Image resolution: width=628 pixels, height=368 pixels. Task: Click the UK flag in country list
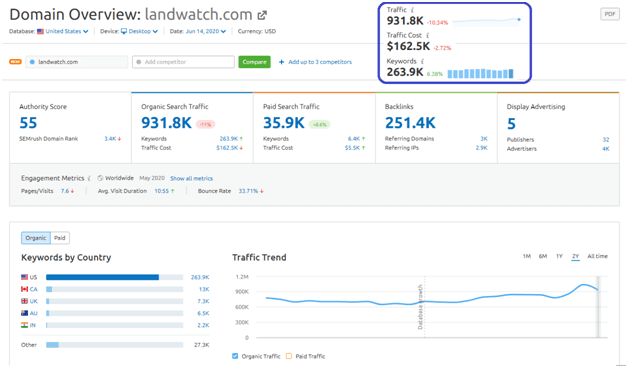24,301
